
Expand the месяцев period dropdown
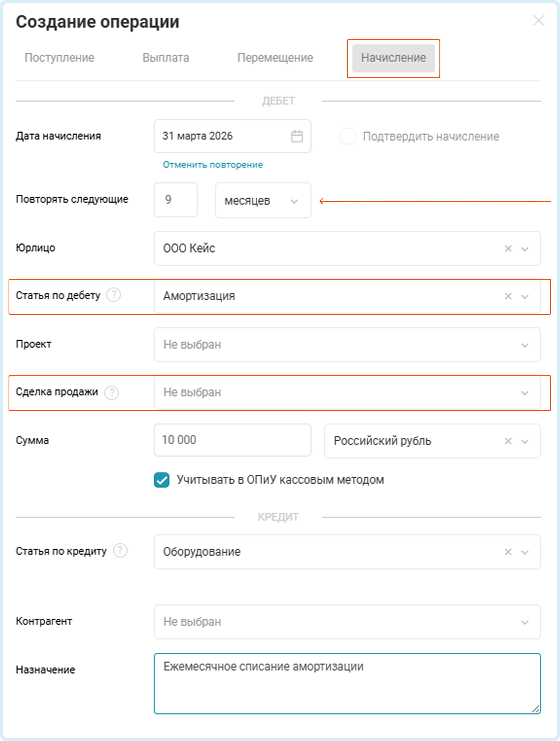263,201
